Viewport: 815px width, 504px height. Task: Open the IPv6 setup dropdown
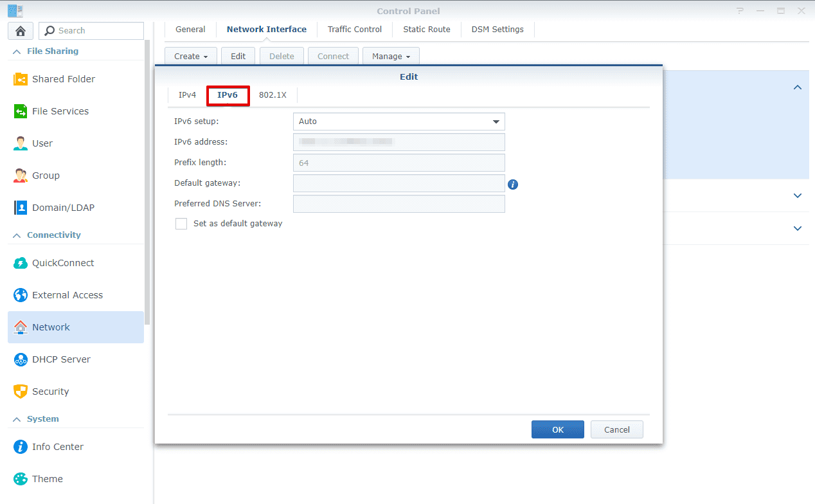pos(399,122)
